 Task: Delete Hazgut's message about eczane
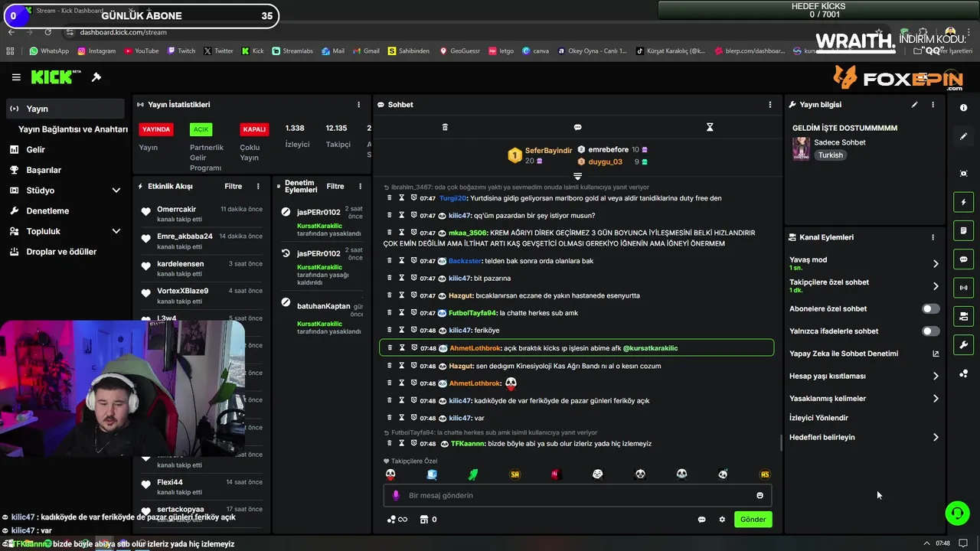pos(389,295)
